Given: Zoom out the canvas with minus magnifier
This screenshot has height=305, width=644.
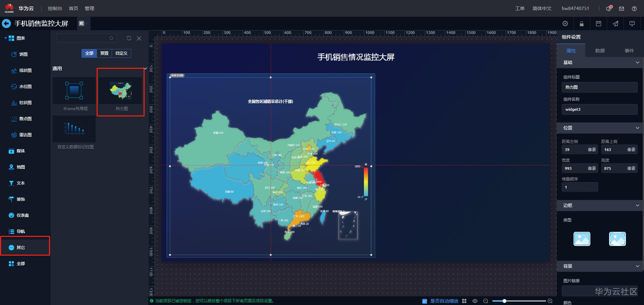Looking at the screenshot, I should (x=486, y=301).
